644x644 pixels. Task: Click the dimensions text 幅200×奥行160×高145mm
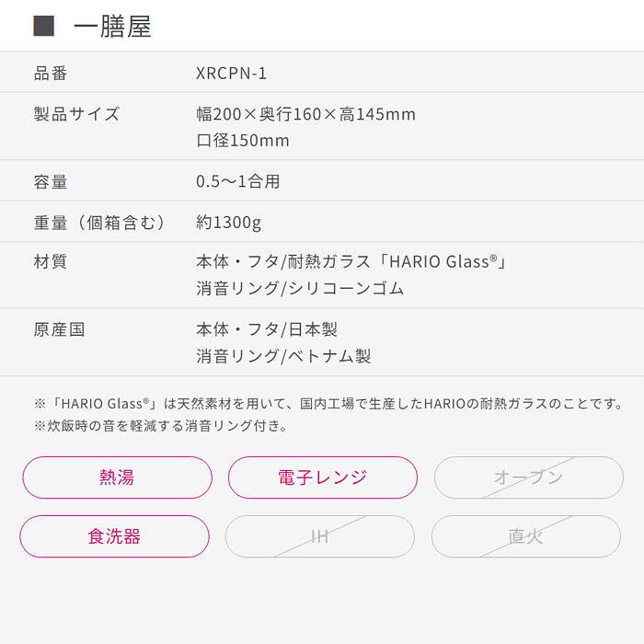point(306,114)
